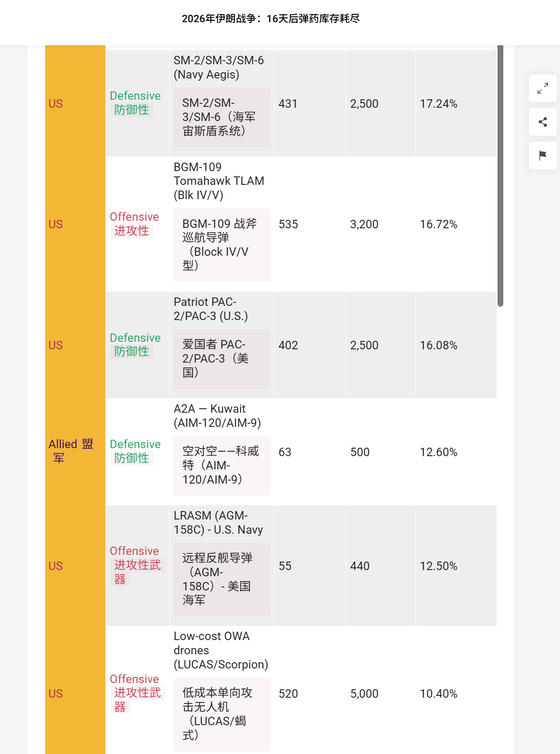Click the US label beside Tomahawk row
The height and width of the screenshot is (754, 560).
56,224
